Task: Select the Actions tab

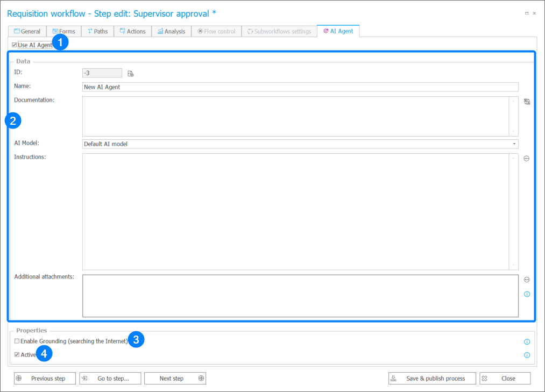Action: pos(133,31)
